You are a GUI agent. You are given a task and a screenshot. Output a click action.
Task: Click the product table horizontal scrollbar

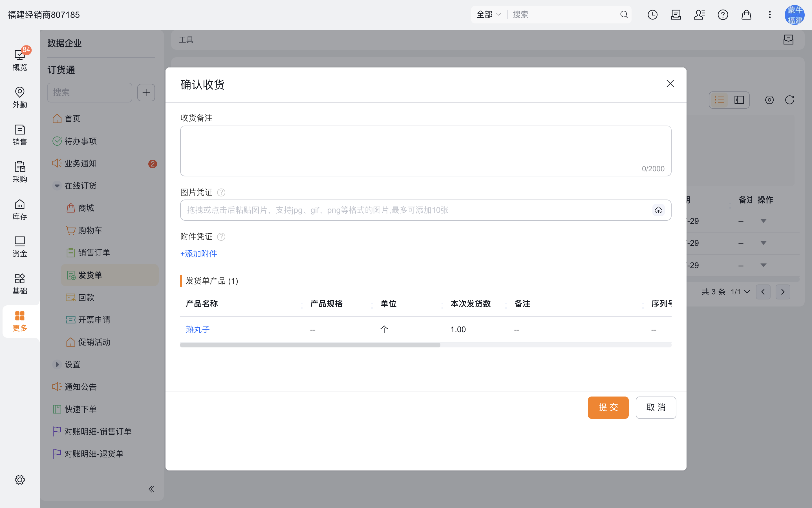310,345
